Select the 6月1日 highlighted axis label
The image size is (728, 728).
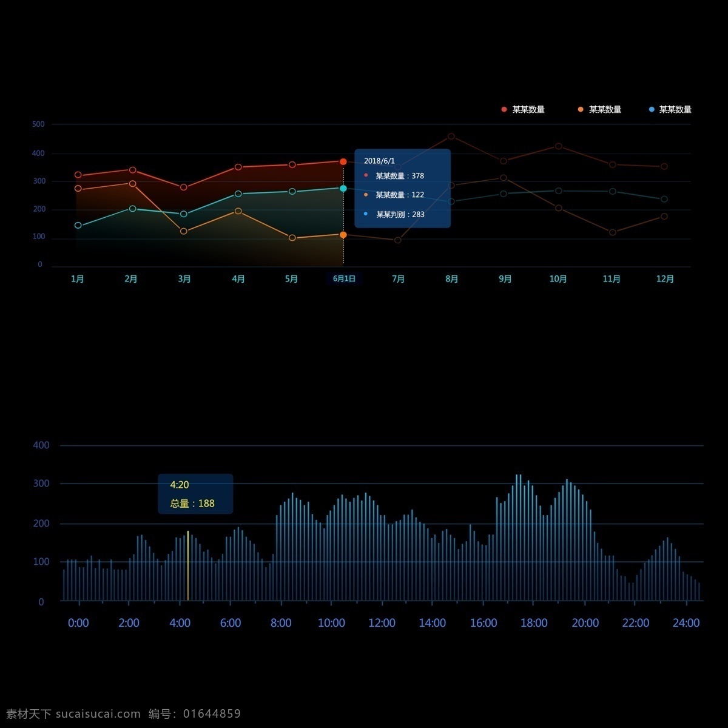tap(344, 279)
